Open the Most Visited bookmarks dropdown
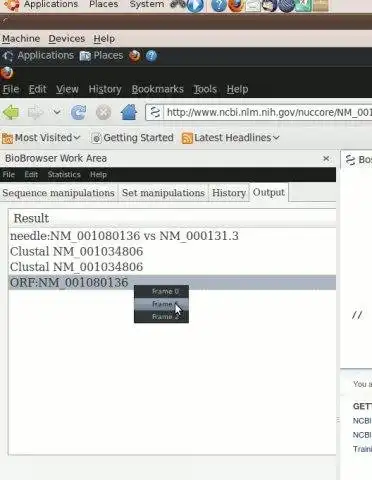This screenshot has height=480, width=372. click(x=41, y=138)
